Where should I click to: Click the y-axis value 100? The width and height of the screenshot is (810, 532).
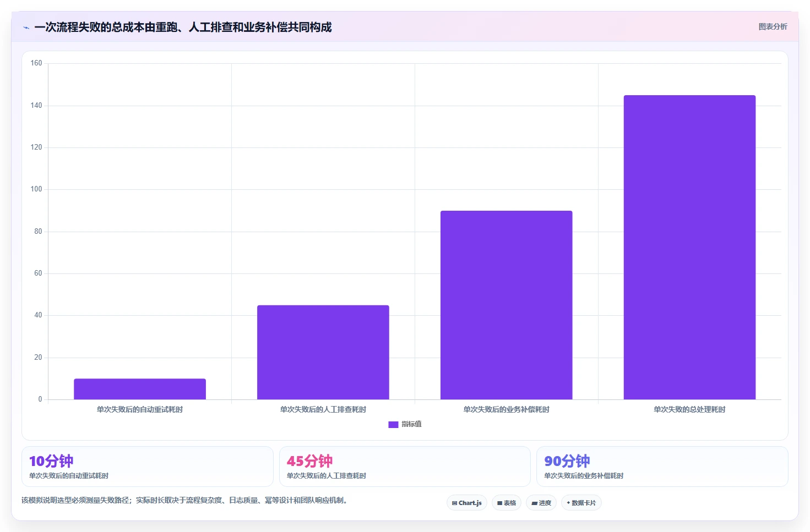(36, 189)
